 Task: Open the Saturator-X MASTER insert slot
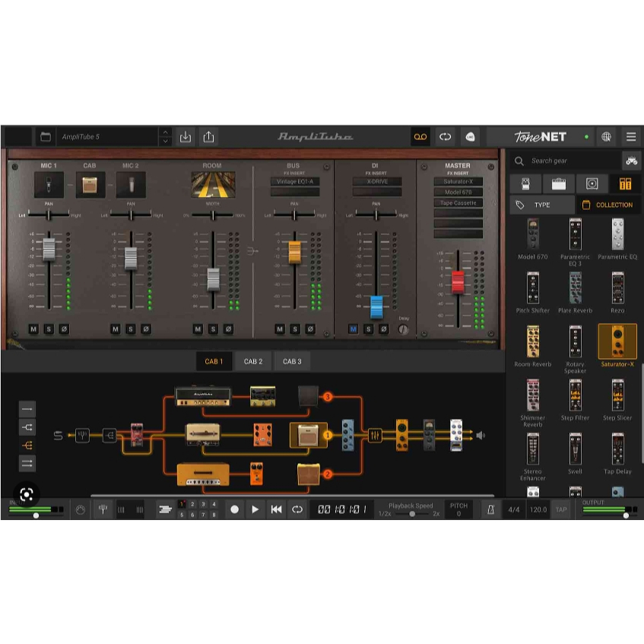(458, 182)
